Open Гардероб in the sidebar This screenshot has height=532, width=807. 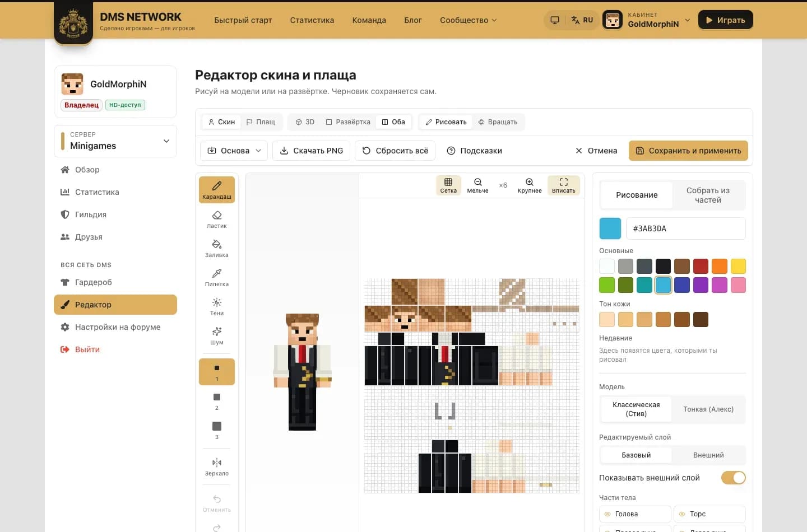115,282
